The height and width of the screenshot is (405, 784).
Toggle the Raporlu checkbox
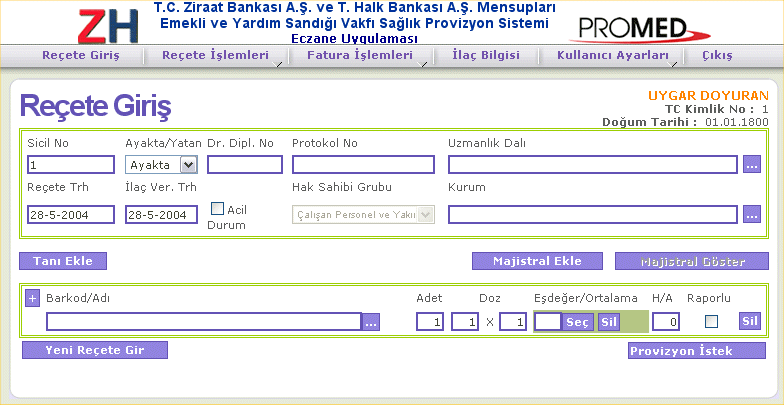[712, 322]
